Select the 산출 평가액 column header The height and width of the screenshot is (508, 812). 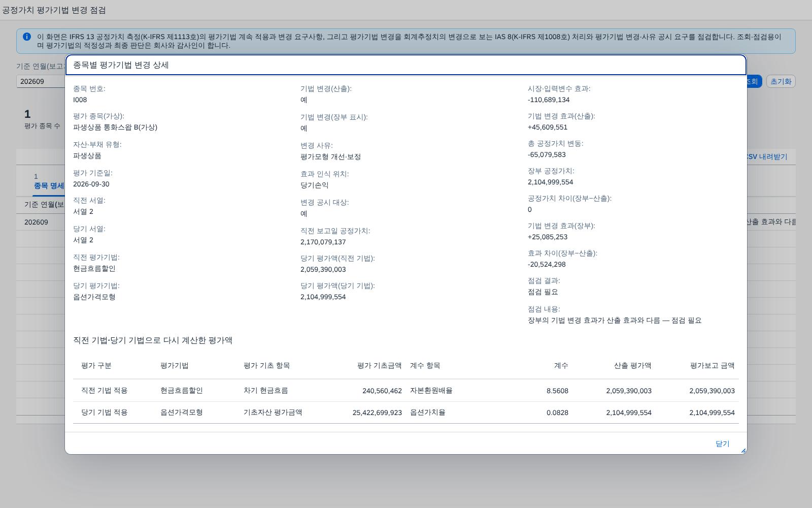tap(633, 365)
